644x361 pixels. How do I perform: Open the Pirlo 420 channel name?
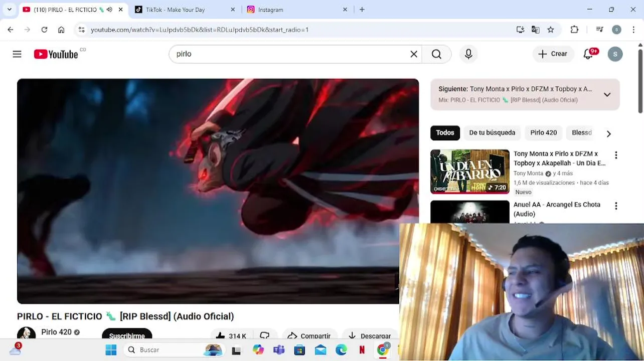coord(56,332)
